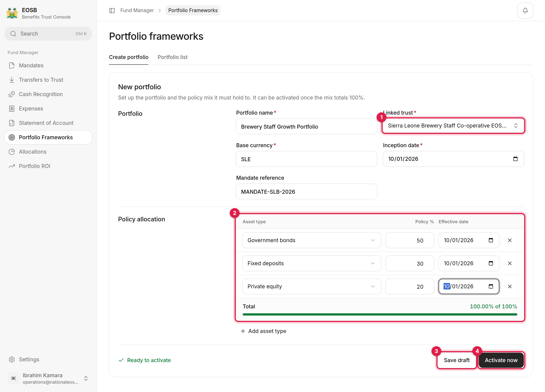Image resolution: width=545 pixels, height=392 pixels.
Task: Remove the Private equity allocation row
Action: (x=509, y=286)
